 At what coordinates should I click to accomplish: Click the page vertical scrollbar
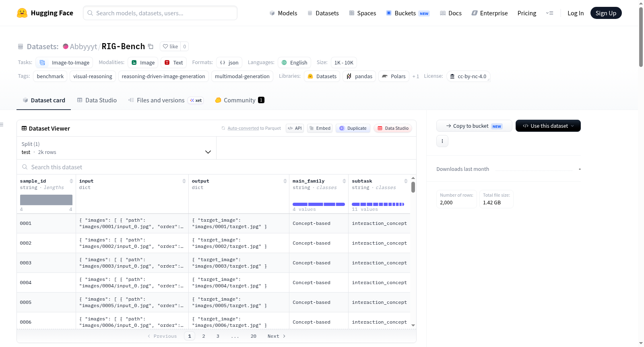641,36
